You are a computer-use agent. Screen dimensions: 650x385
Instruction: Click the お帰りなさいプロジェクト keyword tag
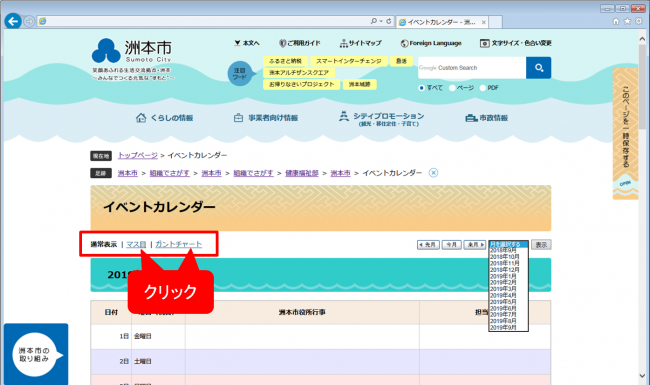pos(302,85)
